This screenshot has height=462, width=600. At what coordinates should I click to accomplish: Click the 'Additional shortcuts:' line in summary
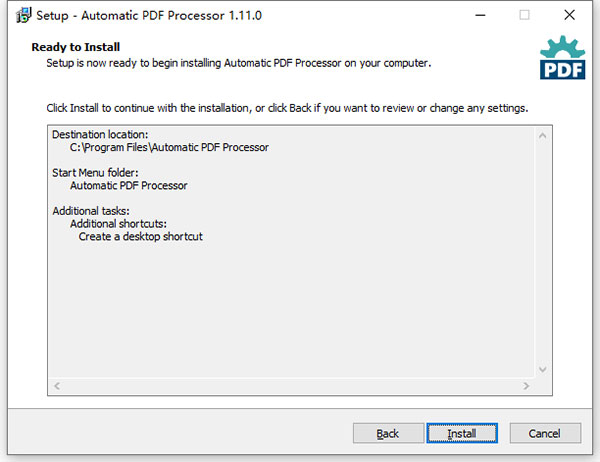[118, 224]
